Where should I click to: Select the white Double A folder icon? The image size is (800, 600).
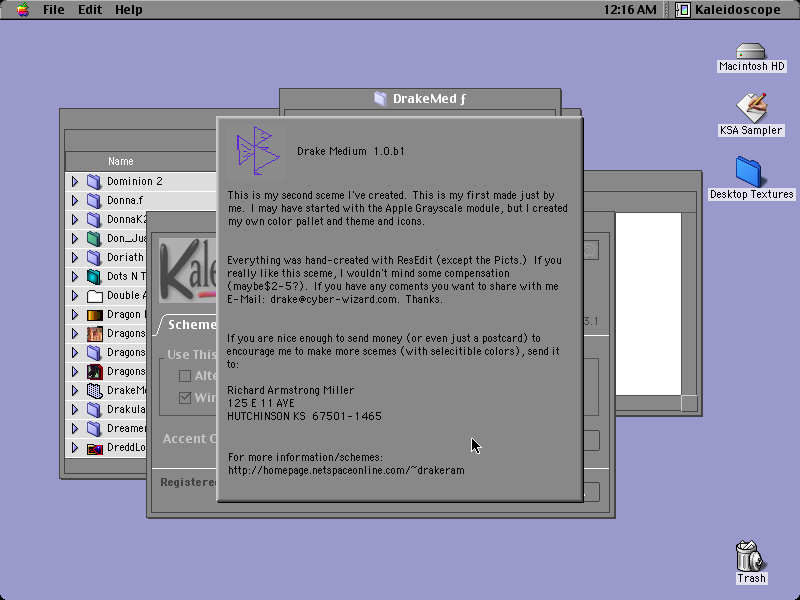click(x=94, y=296)
